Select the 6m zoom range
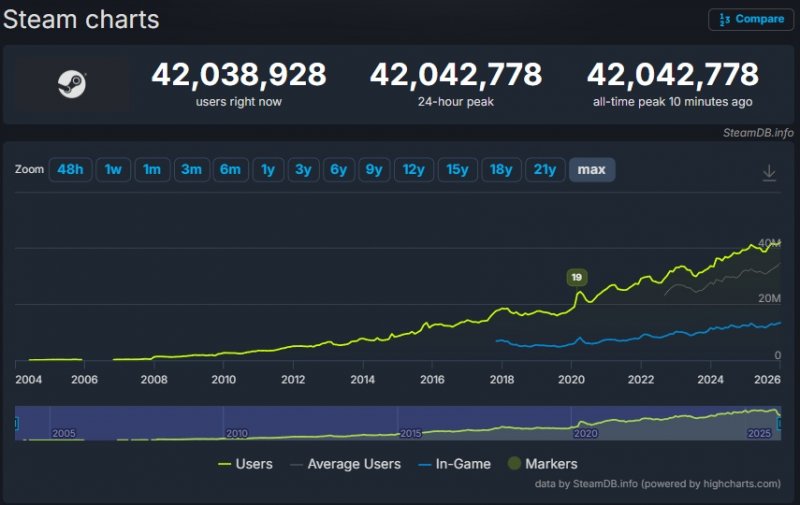This screenshot has height=505, width=800. [x=230, y=169]
